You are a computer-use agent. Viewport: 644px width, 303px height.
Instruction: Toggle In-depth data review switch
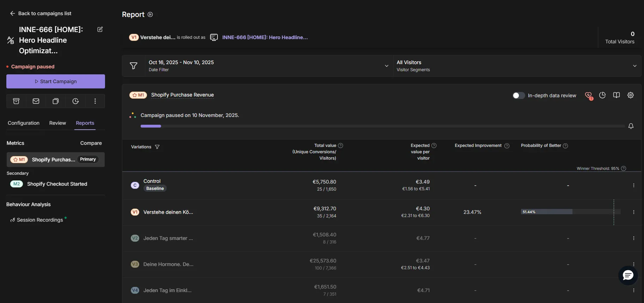point(519,95)
